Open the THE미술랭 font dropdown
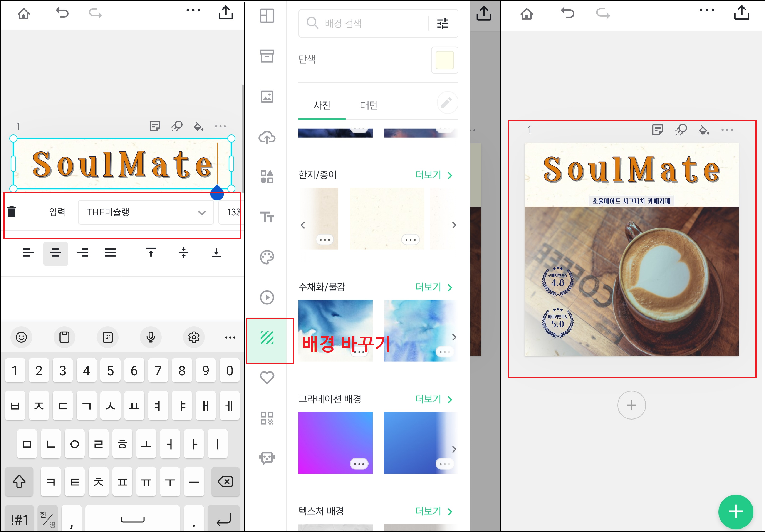Image resolution: width=765 pixels, height=532 pixels. click(x=146, y=212)
